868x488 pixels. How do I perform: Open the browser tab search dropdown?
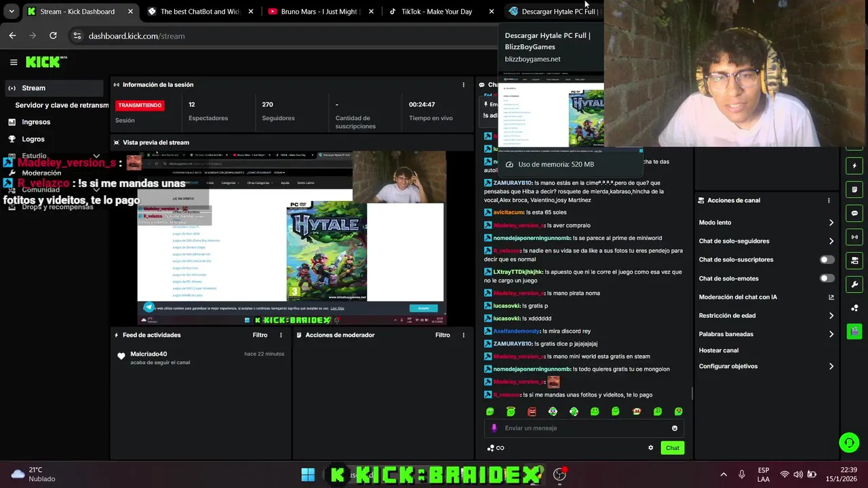[12, 12]
